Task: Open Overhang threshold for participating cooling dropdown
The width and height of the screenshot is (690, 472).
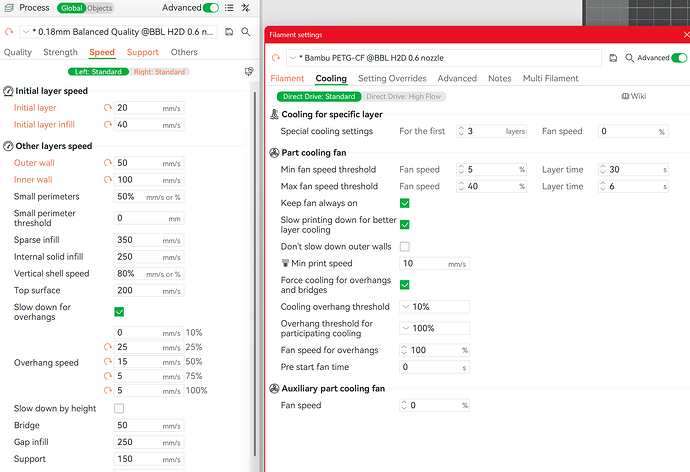Action: click(x=434, y=328)
